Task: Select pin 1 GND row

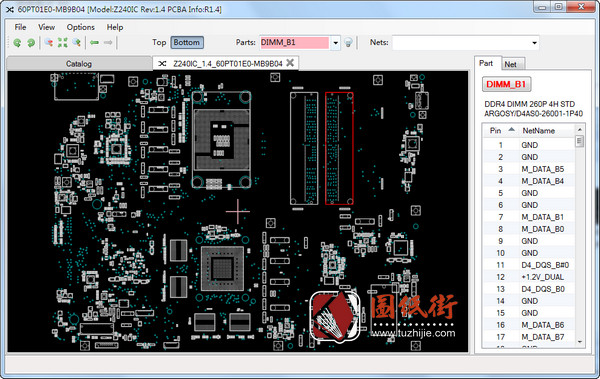Action: pyautogui.click(x=528, y=145)
